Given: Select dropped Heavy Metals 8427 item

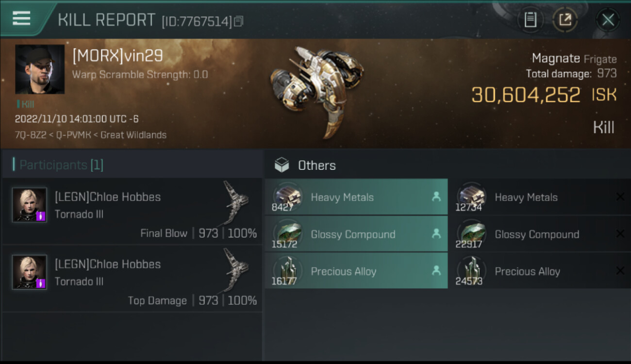Looking at the screenshot, I should coord(356,197).
